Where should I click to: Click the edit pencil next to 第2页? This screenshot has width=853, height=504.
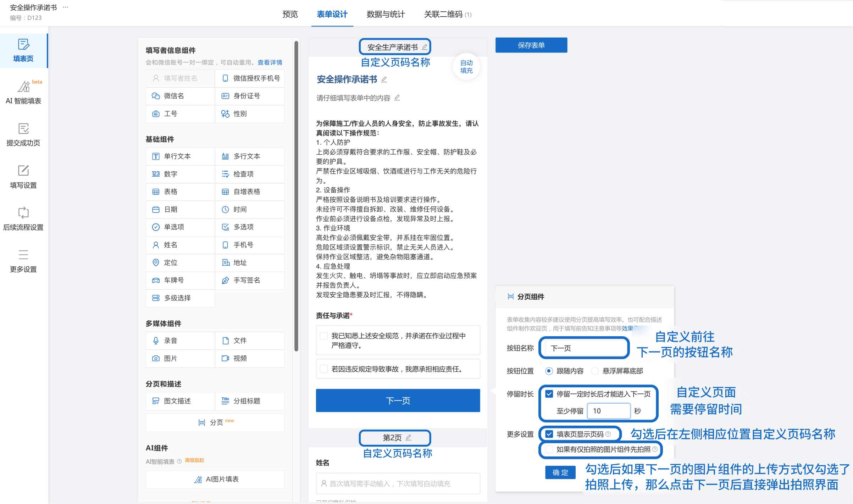tap(409, 437)
